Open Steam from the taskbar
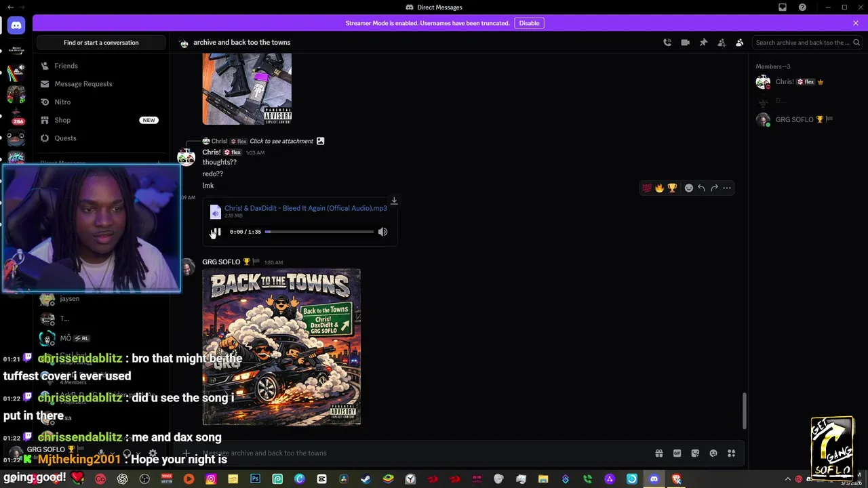This screenshot has width=868, height=488. click(x=366, y=479)
